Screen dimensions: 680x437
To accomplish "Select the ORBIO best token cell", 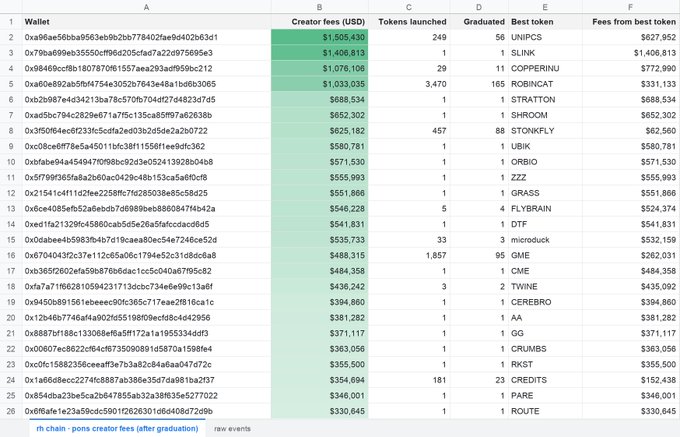I will point(545,162).
